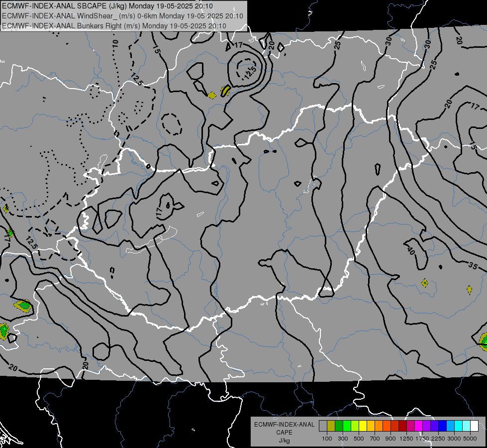This screenshot has height=448, width=487.
Task: Click the 35 contour label on the map
Action: [473, 265]
